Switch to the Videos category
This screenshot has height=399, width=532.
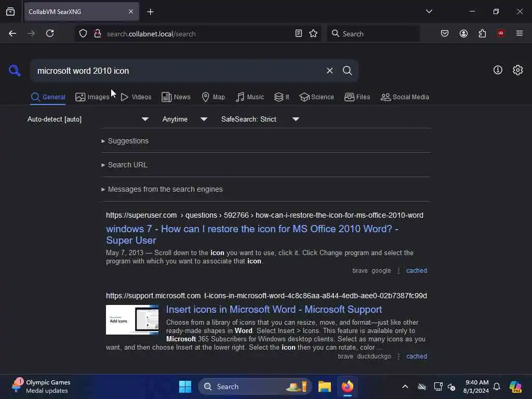coord(136,97)
